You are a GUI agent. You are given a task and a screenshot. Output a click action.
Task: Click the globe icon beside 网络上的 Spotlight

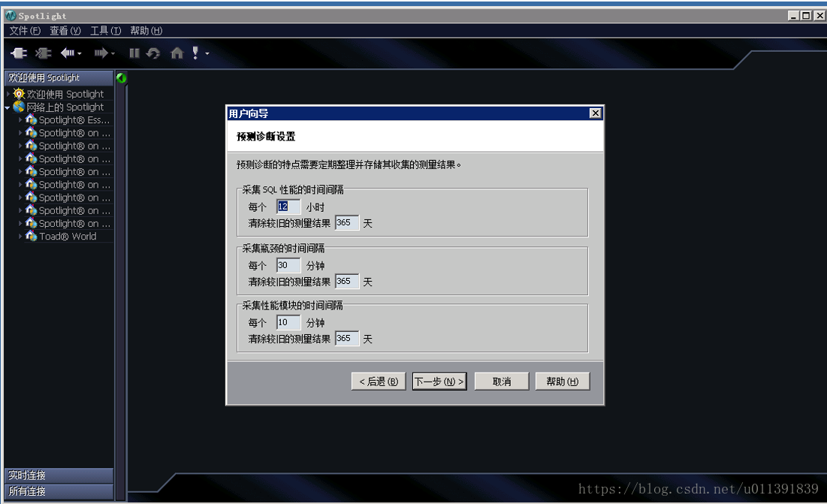coord(19,107)
